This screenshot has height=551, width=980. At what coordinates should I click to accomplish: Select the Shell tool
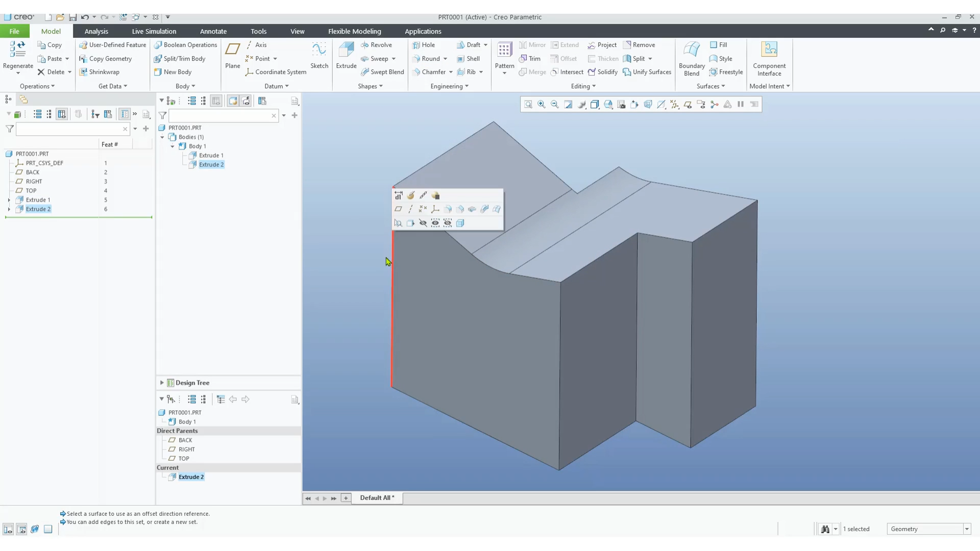(x=468, y=59)
